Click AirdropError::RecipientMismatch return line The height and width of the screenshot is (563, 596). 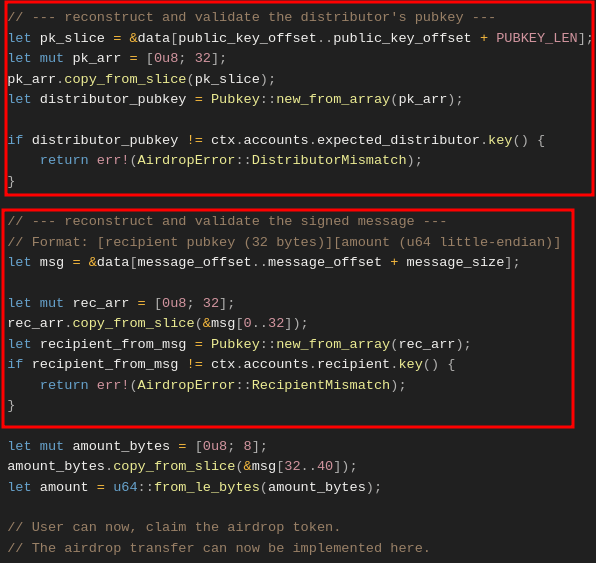click(223, 385)
